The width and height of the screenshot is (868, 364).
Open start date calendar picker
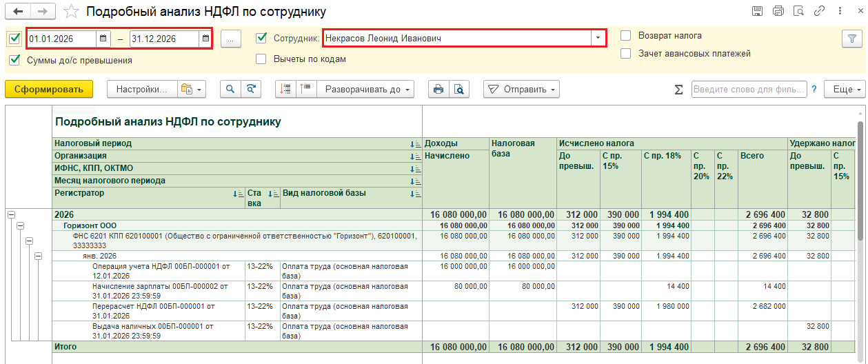coord(103,39)
